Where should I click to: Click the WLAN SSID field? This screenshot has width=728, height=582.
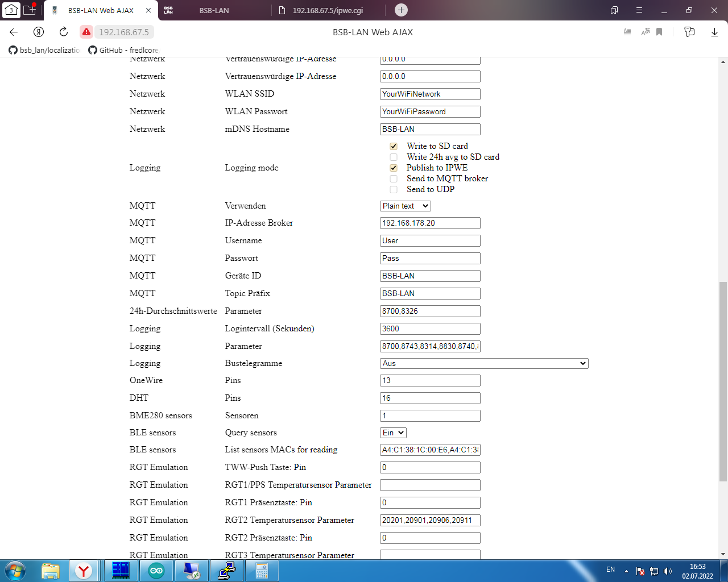430,94
